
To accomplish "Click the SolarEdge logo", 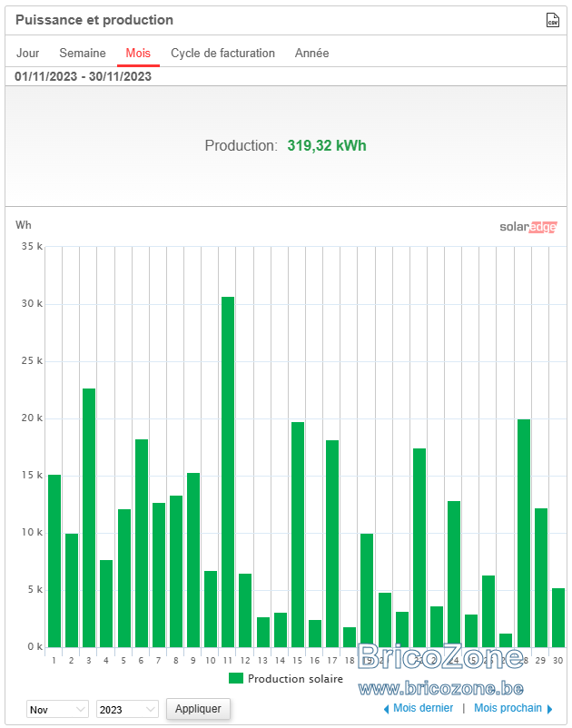I will click(528, 227).
